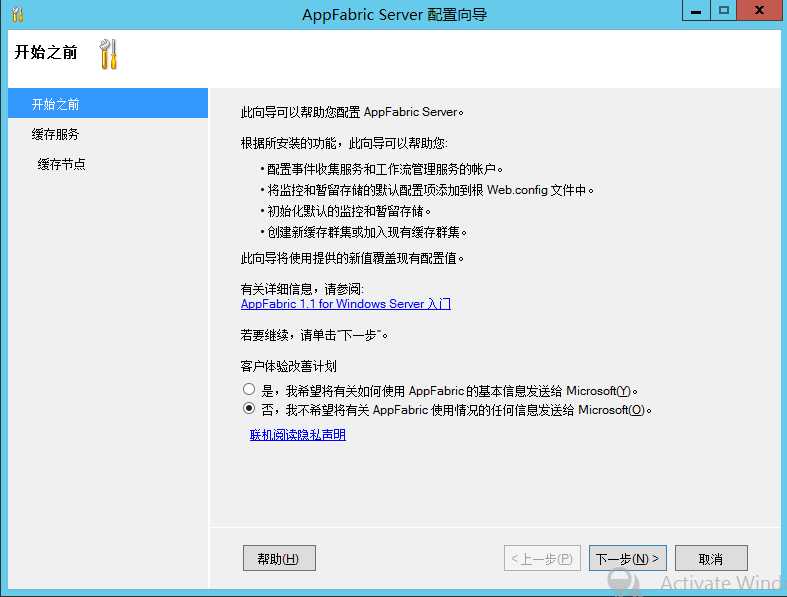Go to the 缓存节点 step
Image resolution: width=787 pixels, height=597 pixels.
pyautogui.click(x=61, y=164)
